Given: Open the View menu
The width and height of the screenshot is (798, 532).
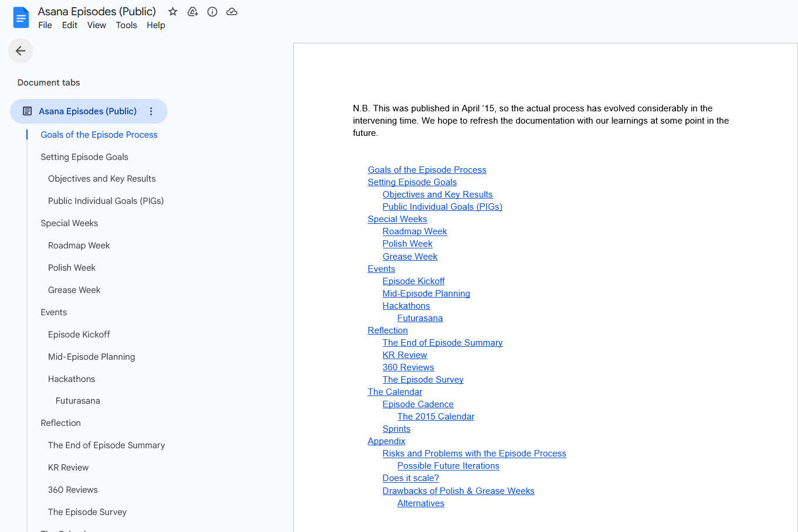Looking at the screenshot, I should 97,25.
